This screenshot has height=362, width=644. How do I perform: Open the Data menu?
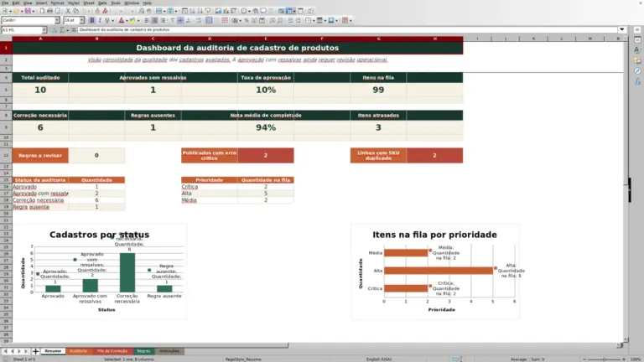102,3
